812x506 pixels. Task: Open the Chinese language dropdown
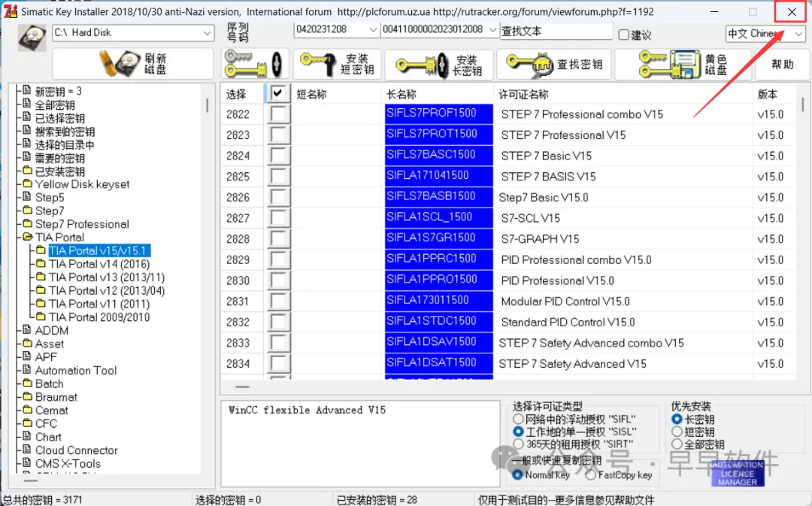(798, 34)
